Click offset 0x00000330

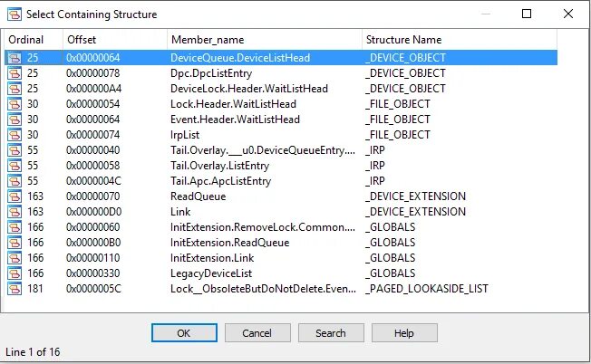point(93,273)
